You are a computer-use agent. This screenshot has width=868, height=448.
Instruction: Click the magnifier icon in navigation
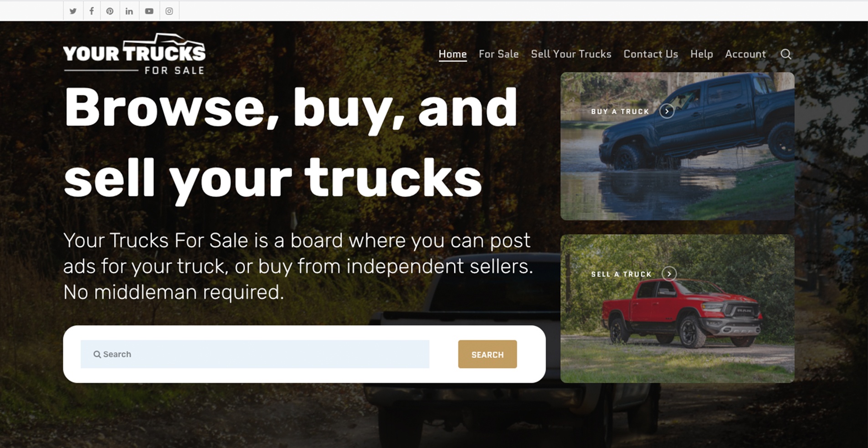coord(786,54)
